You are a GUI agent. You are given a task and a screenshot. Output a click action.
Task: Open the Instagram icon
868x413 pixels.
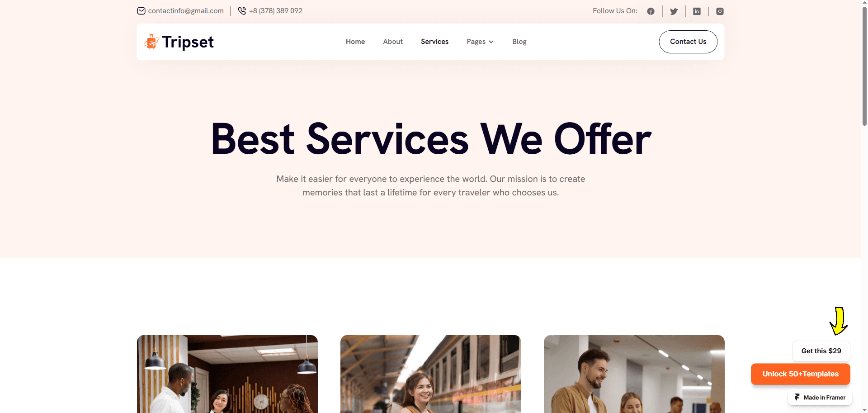point(720,11)
